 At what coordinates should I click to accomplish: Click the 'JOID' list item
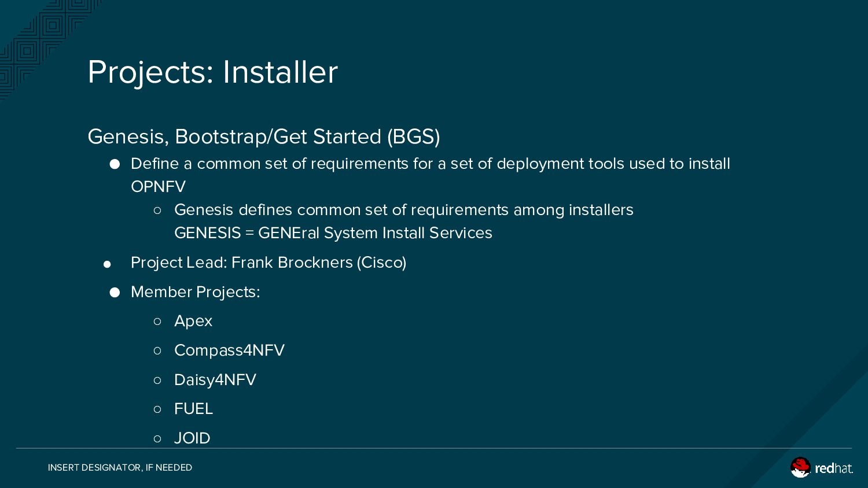click(192, 438)
